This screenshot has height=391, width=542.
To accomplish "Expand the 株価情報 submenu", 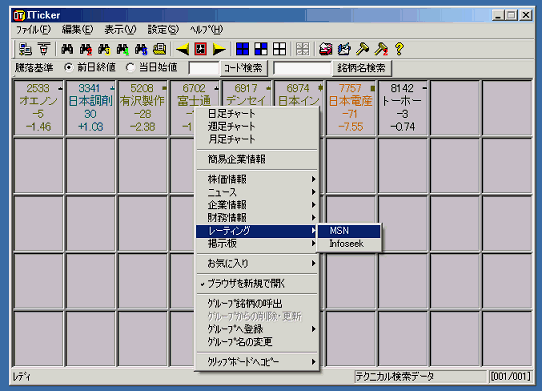I will [256, 179].
